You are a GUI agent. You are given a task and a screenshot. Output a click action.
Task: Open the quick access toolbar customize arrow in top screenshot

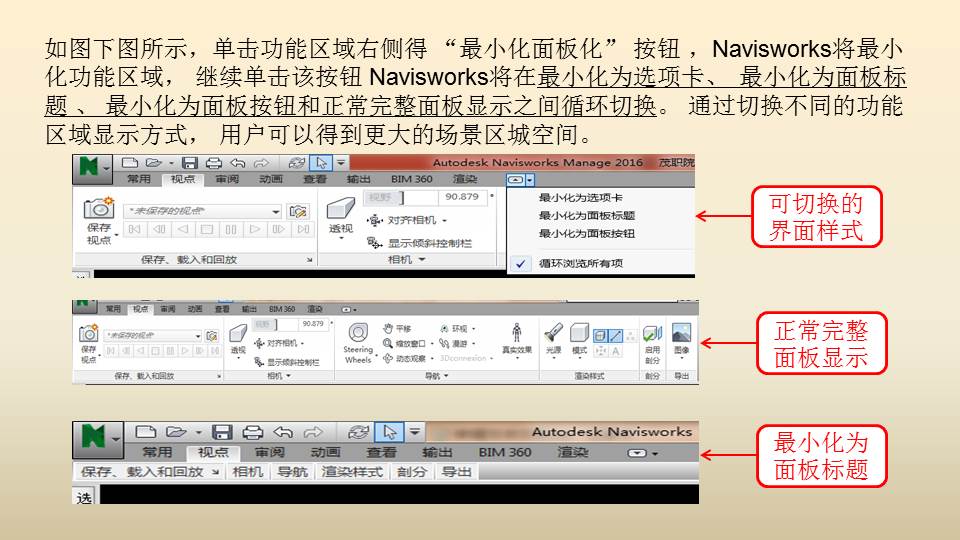tap(341, 163)
